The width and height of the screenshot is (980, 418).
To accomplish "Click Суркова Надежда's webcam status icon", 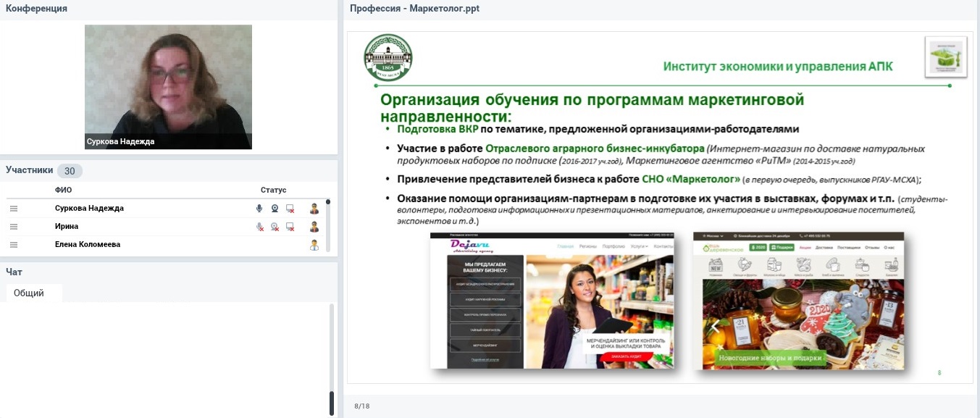I will (x=275, y=209).
